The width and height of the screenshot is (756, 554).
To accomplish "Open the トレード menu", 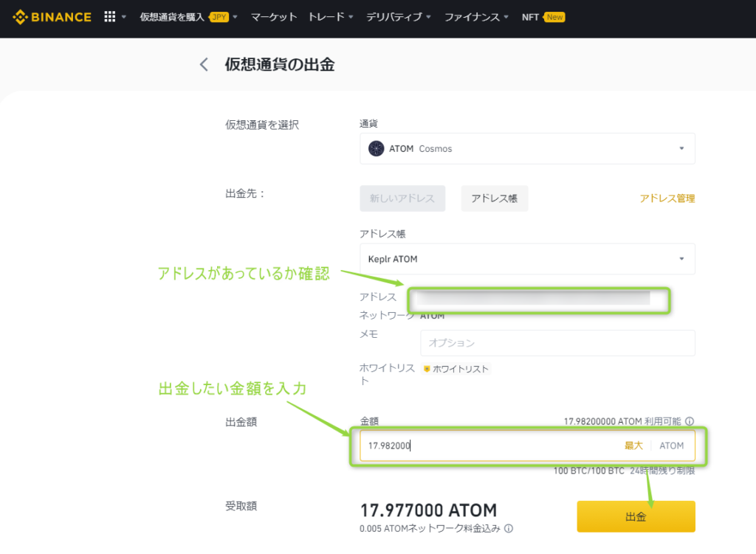I will [x=326, y=17].
